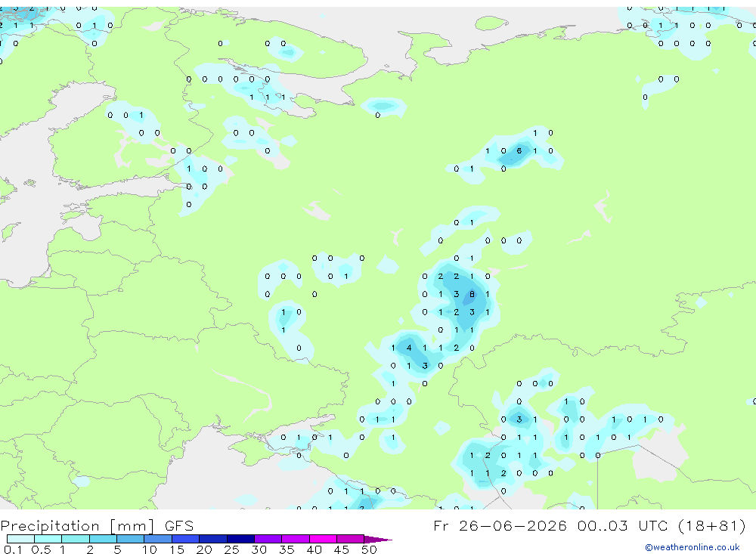Select the 0.5 to 1 mm legend swatch

48,539
